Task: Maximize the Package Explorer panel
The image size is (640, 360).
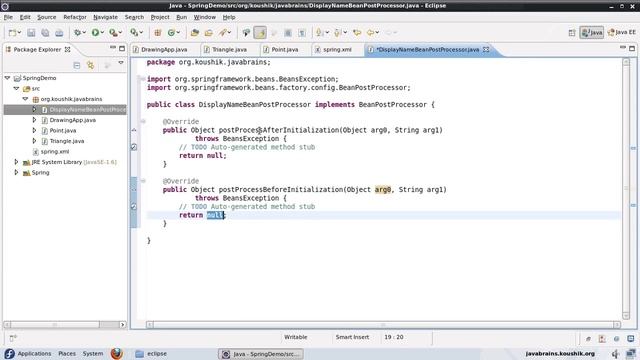Action: pos(122,48)
